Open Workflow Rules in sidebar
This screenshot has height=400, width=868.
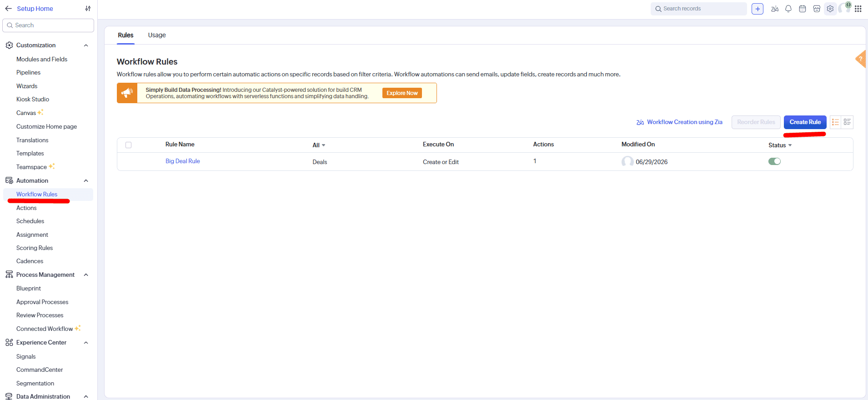[x=37, y=194]
